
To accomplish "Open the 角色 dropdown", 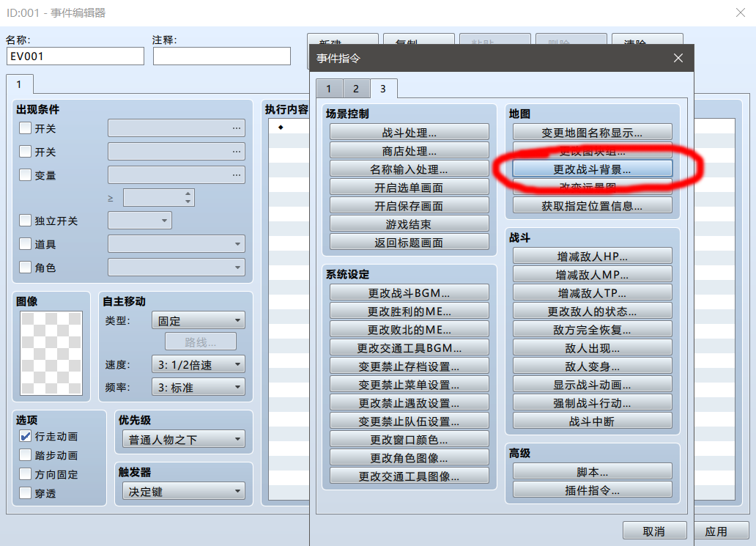I will [x=177, y=268].
